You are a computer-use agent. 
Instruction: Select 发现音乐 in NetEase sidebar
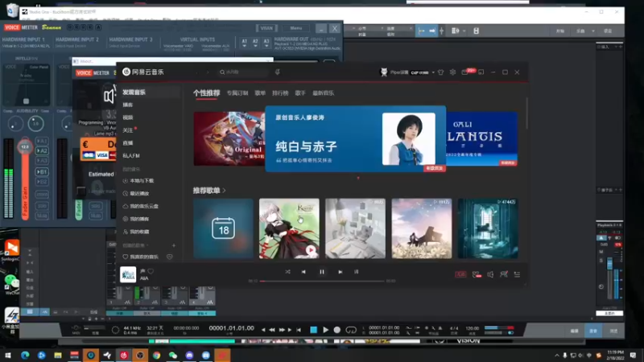coord(134,93)
